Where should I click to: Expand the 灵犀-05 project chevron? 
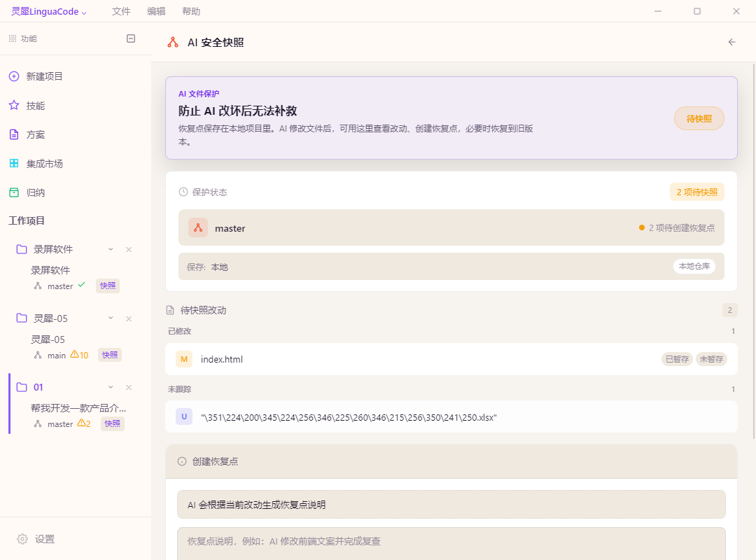coord(111,318)
